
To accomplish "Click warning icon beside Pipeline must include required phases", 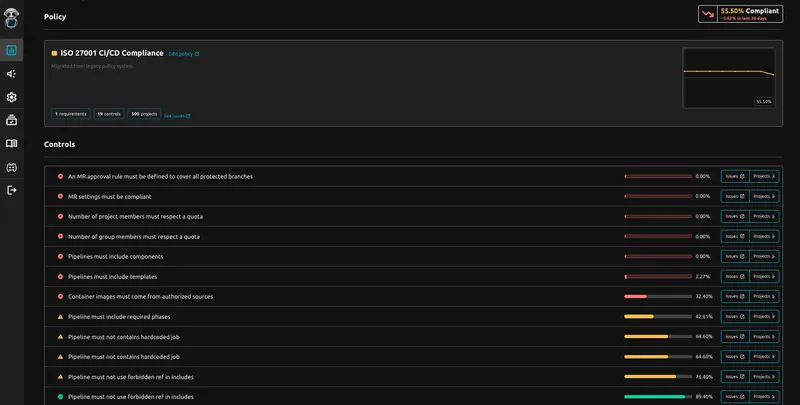I will [60, 317].
